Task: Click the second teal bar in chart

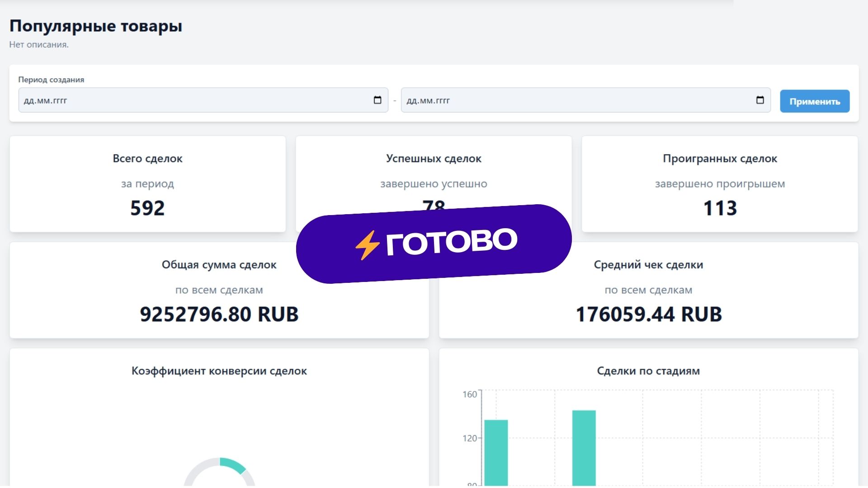Action: (x=584, y=447)
